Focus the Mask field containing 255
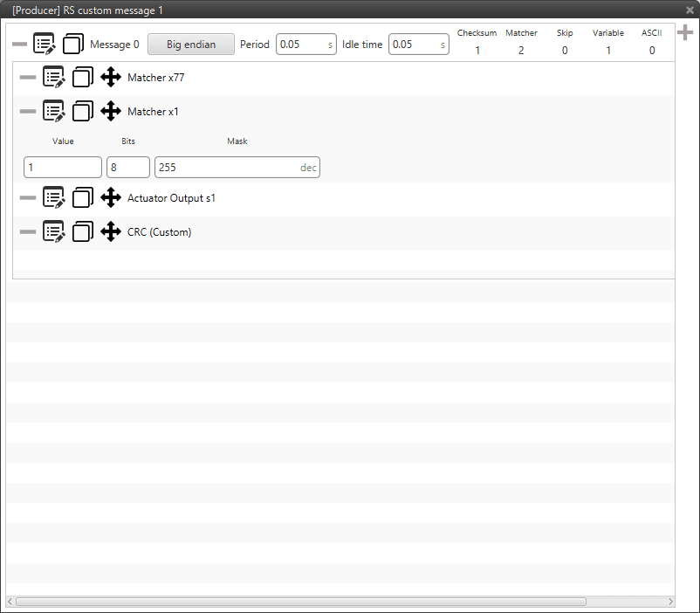 click(x=237, y=167)
